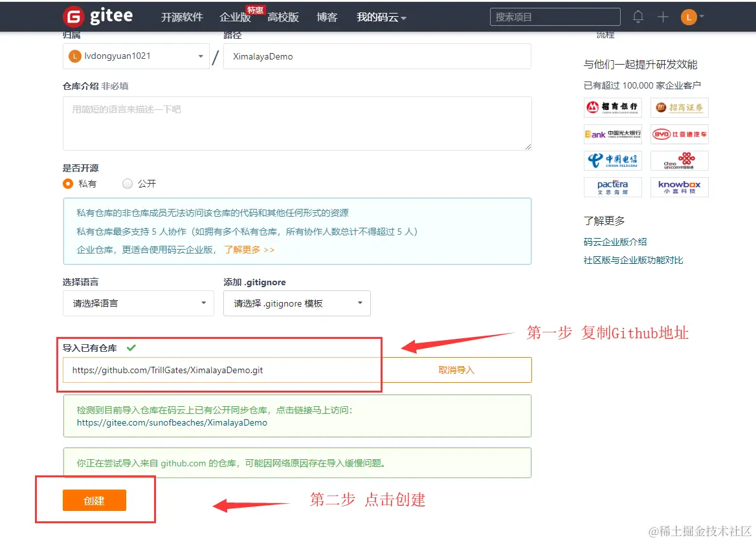Click the orange 创建 button
This screenshot has width=756, height=542.
(x=94, y=500)
